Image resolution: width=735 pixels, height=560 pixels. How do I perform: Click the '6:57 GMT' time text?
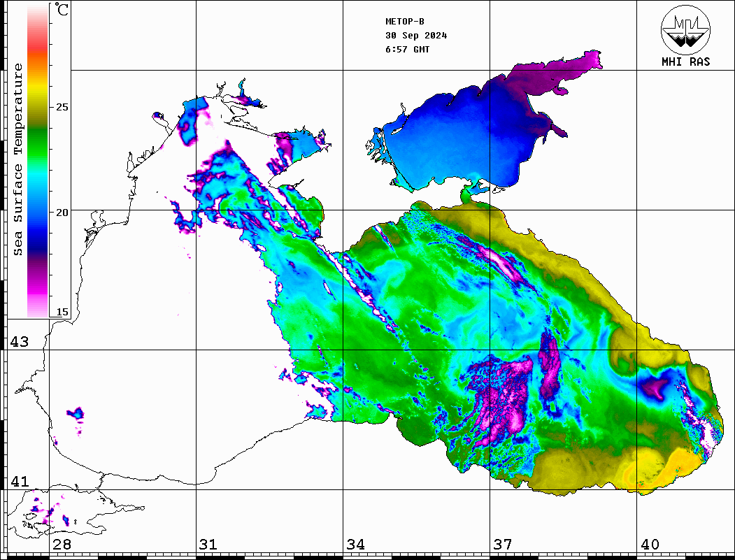click(407, 50)
